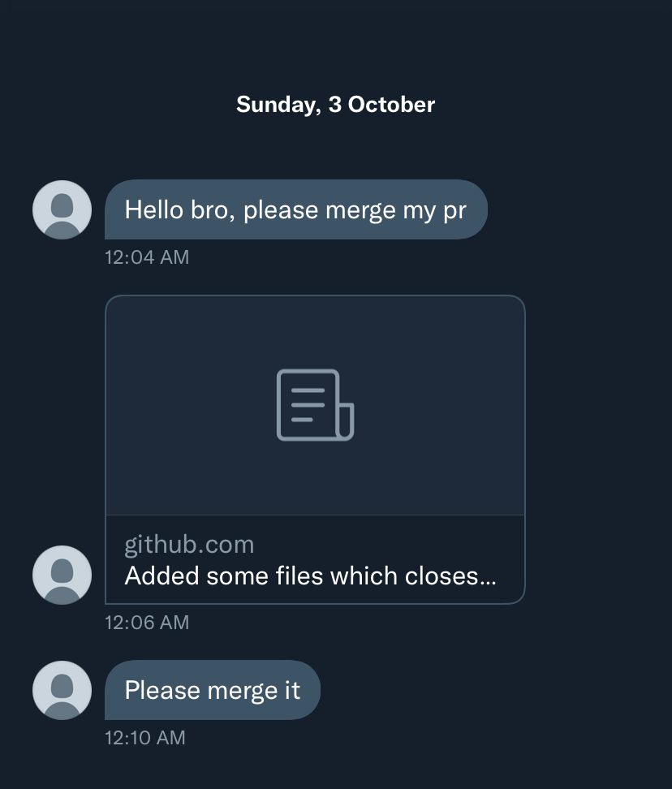The height and width of the screenshot is (789, 672).
Task: Click the 12:04 AM timestamp
Action: (x=147, y=257)
